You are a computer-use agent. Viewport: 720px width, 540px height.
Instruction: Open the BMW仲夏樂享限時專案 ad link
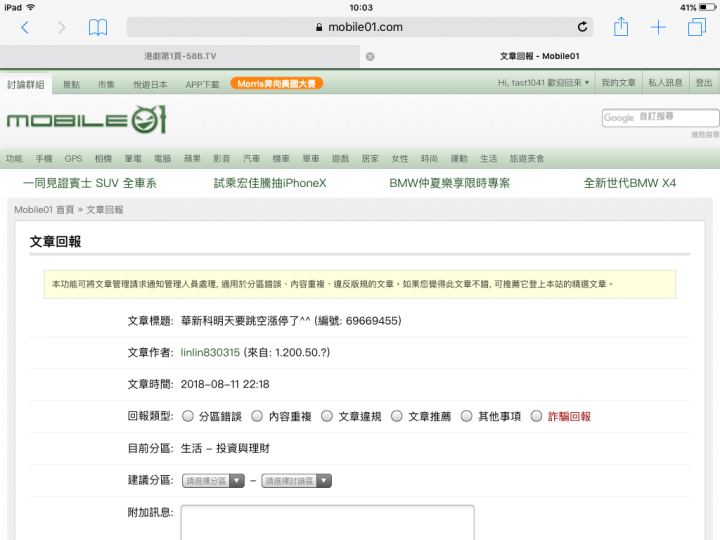click(x=450, y=183)
